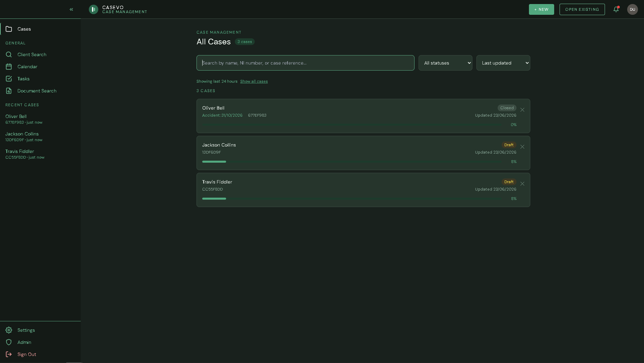Click Jackson Collins 8% progress bar
Viewport: 644px width, 363px height.
click(352, 162)
